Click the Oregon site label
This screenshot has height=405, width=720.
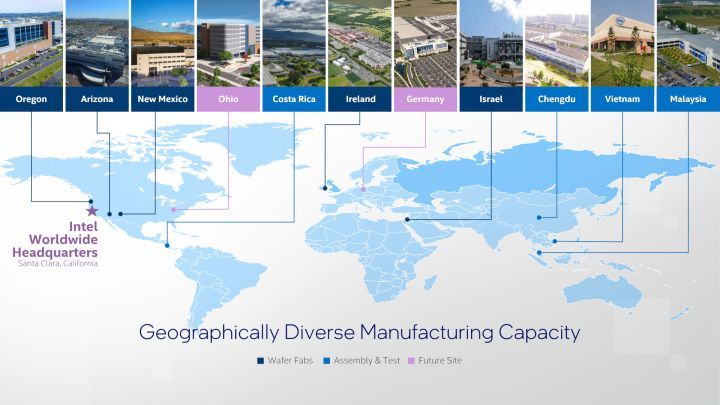point(31,99)
